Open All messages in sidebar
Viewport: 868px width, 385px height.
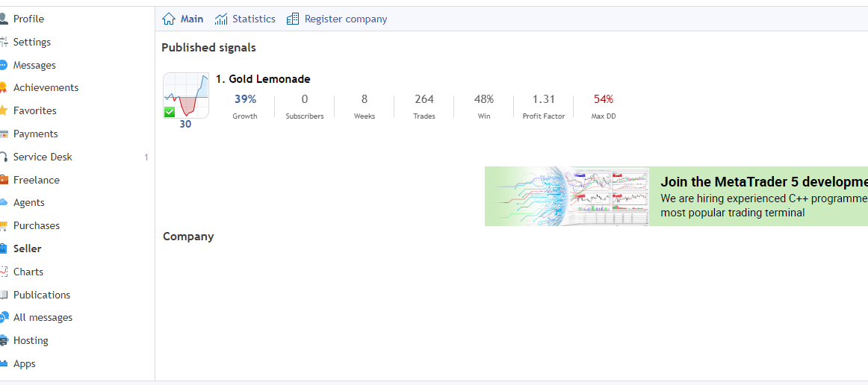tap(43, 318)
